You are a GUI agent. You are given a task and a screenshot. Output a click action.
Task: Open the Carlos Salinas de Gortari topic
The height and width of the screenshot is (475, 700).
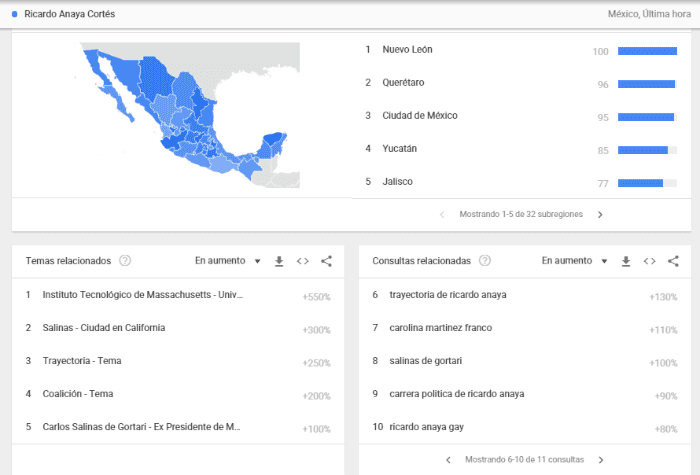tap(141, 427)
